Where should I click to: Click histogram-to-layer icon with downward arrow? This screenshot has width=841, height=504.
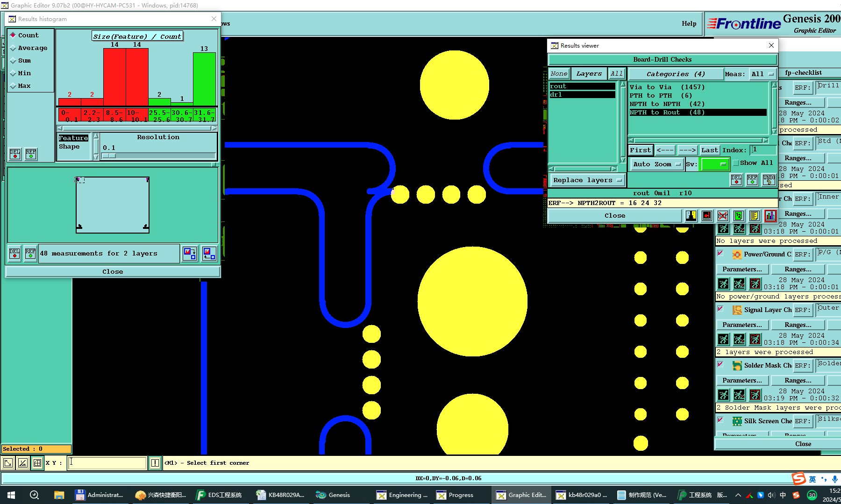tap(190, 254)
